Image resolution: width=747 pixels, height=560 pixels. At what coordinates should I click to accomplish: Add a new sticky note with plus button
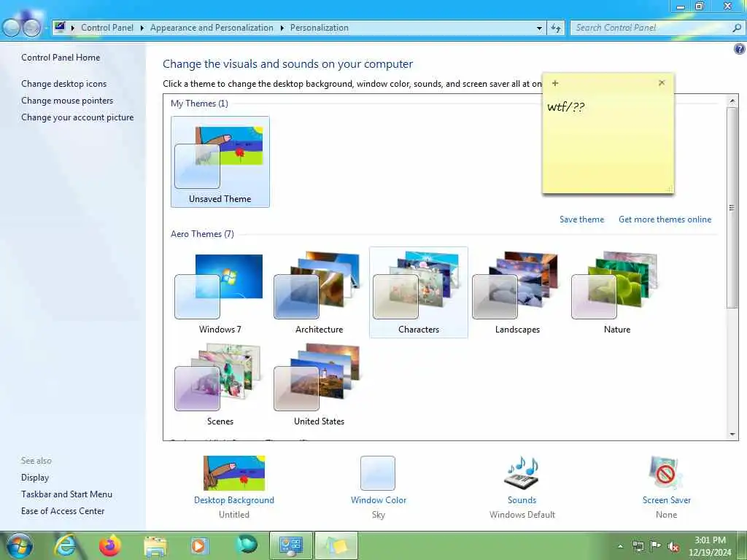point(555,83)
